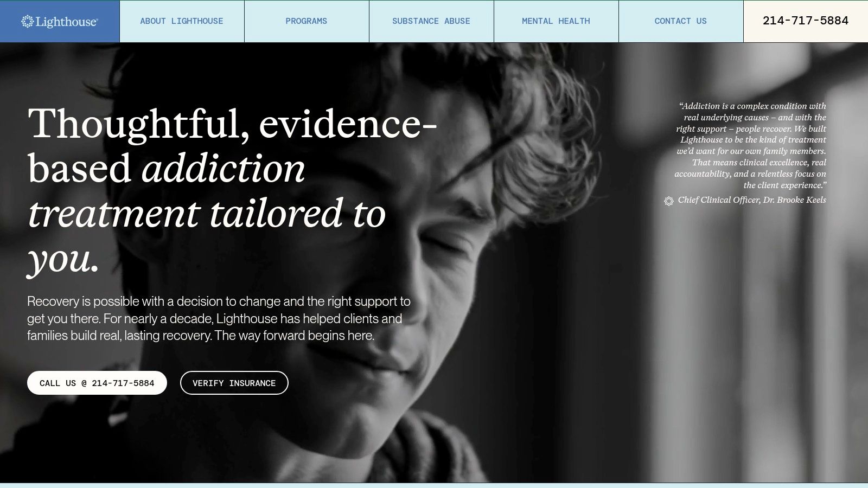Open the Programs menu item
The image size is (868, 488).
click(x=307, y=21)
